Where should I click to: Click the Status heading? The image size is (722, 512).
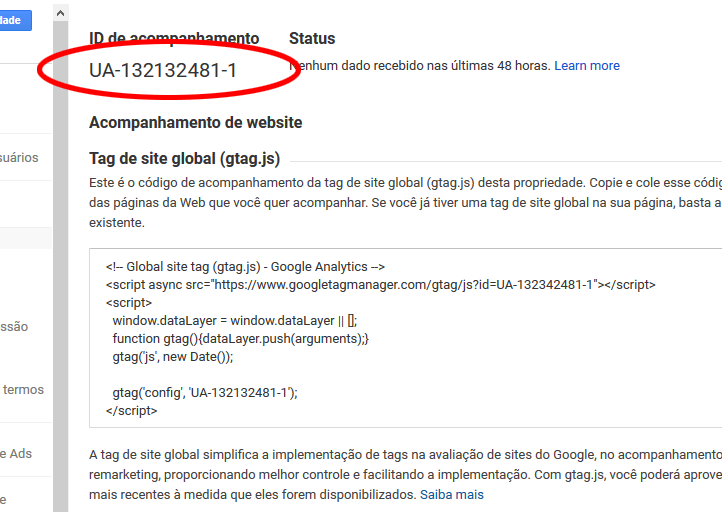pyautogui.click(x=312, y=39)
